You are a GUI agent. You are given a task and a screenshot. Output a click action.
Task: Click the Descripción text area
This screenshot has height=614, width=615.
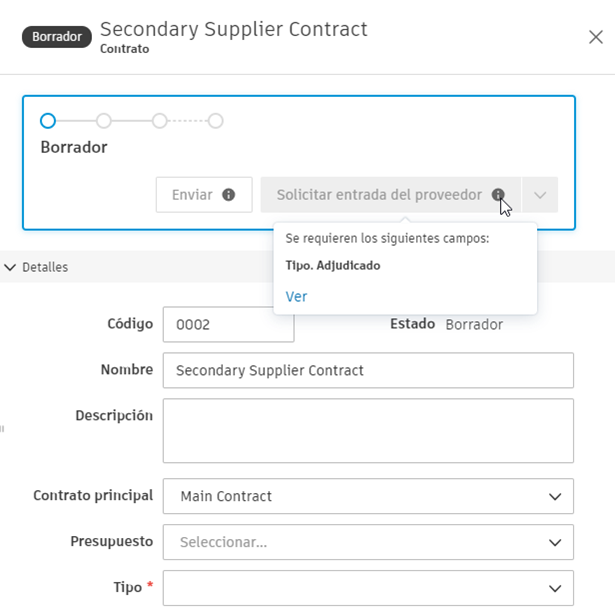(x=368, y=431)
